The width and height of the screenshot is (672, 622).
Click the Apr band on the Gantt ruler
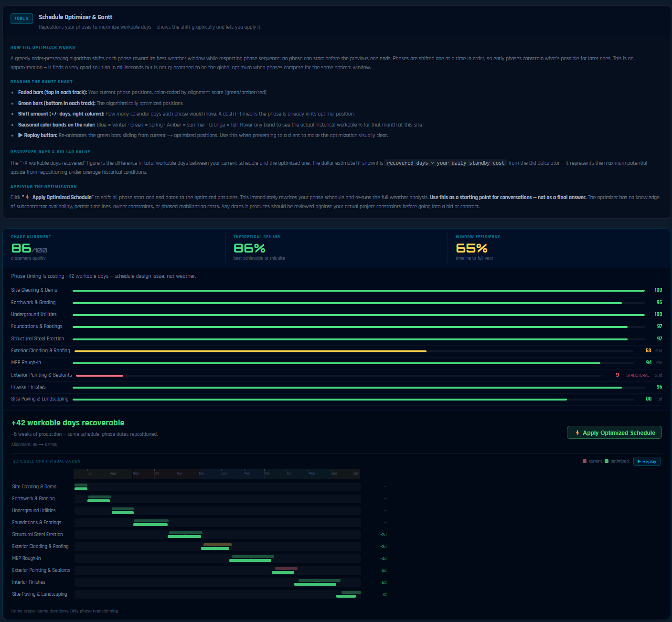pyautogui.click(x=297, y=474)
